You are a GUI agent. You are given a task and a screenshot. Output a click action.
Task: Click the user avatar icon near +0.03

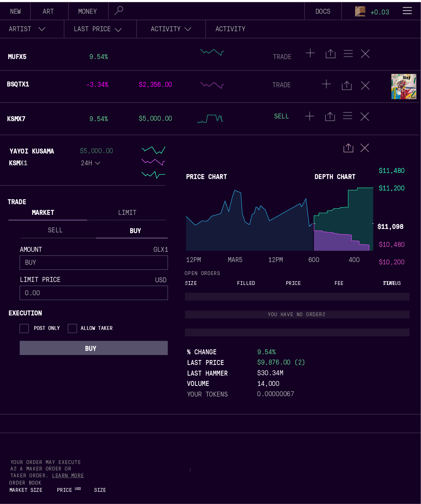coord(360,11)
